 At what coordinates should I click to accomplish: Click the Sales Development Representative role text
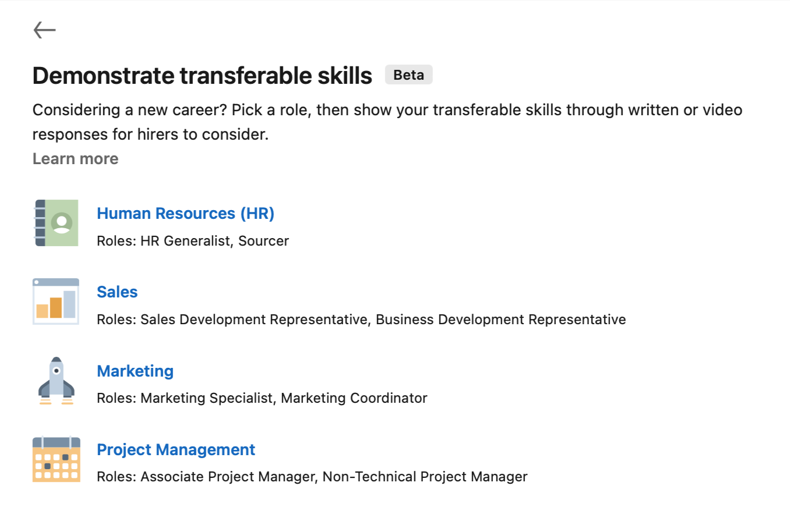pos(255,320)
